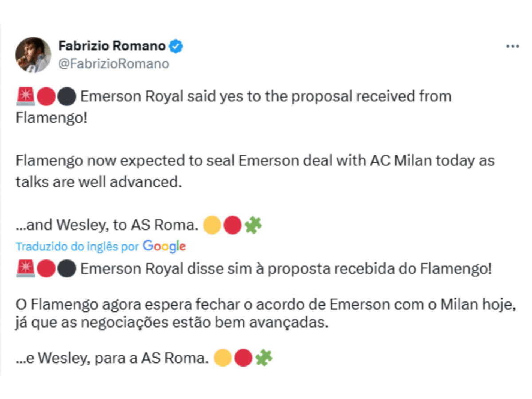Image resolution: width=532 pixels, height=399 pixels.
Task: Select the "O Flamengo agora espera fechar" paragraph
Action: [x=266, y=313]
